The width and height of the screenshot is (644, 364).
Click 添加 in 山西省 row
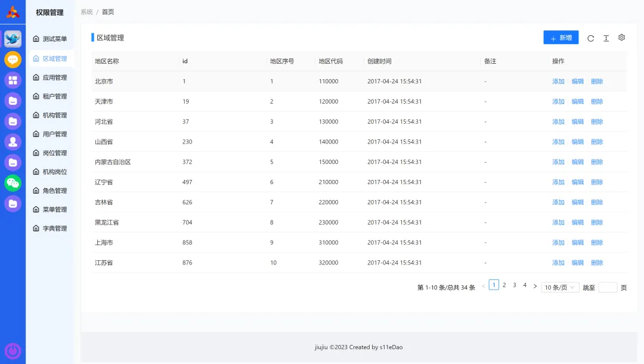click(x=558, y=142)
